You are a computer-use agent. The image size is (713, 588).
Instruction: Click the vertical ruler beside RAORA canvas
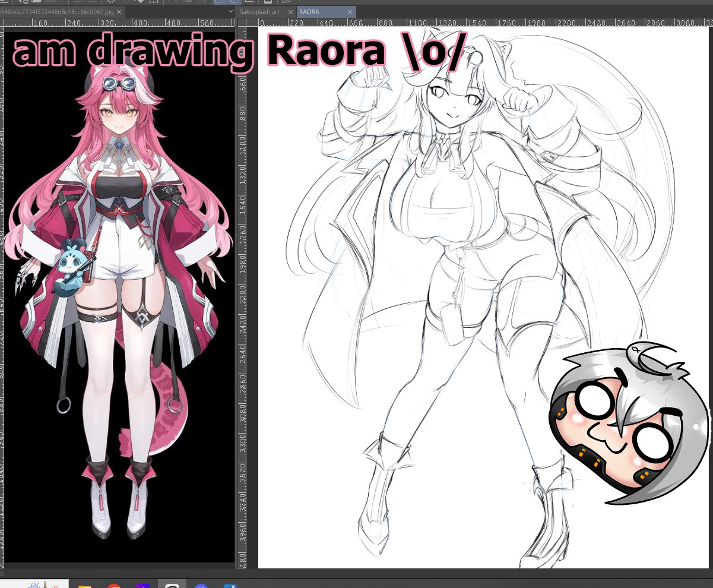tap(242, 297)
